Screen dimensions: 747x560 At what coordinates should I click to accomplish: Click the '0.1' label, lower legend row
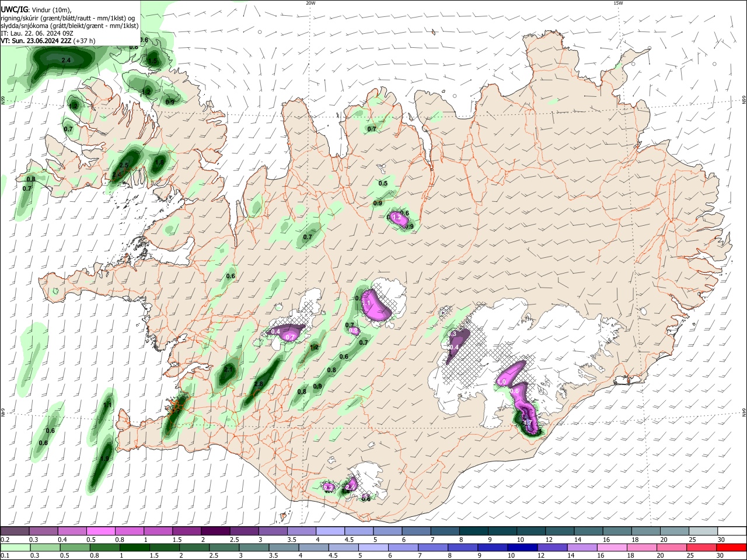(x=5, y=556)
